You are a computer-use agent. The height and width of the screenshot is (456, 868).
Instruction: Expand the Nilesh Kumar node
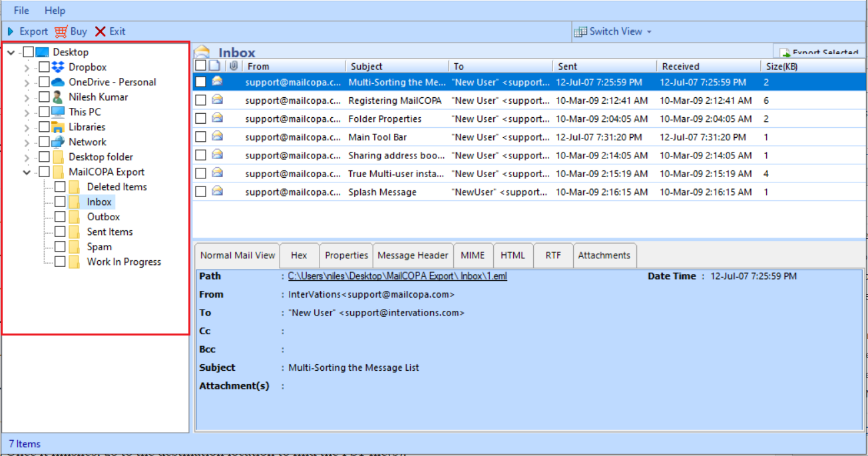pos(27,97)
